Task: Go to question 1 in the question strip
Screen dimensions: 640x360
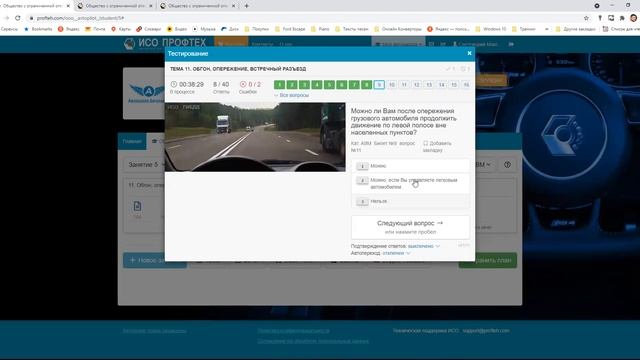Action: [280, 84]
